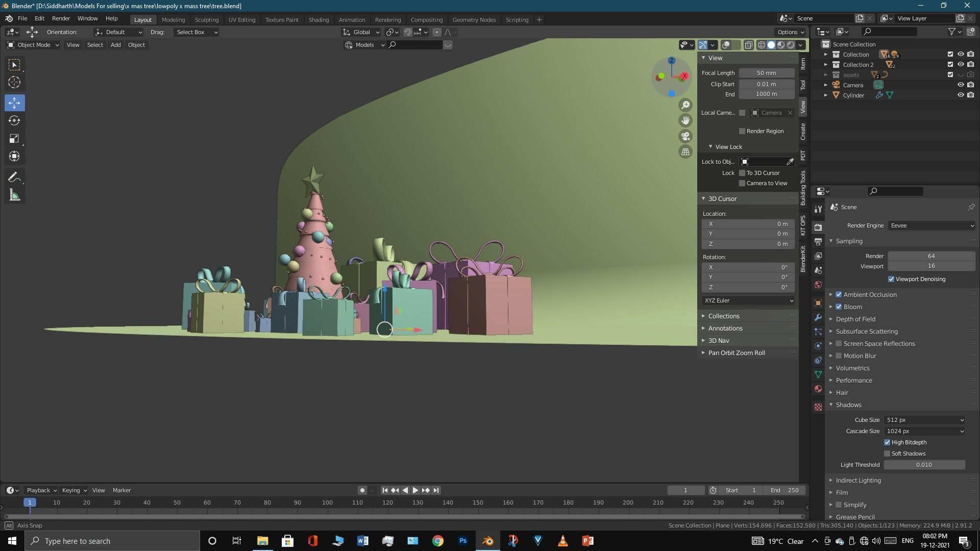The height and width of the screenshot is (551, 980).
Task: Disable the Bloom checkbox
Action: [839, 307]
